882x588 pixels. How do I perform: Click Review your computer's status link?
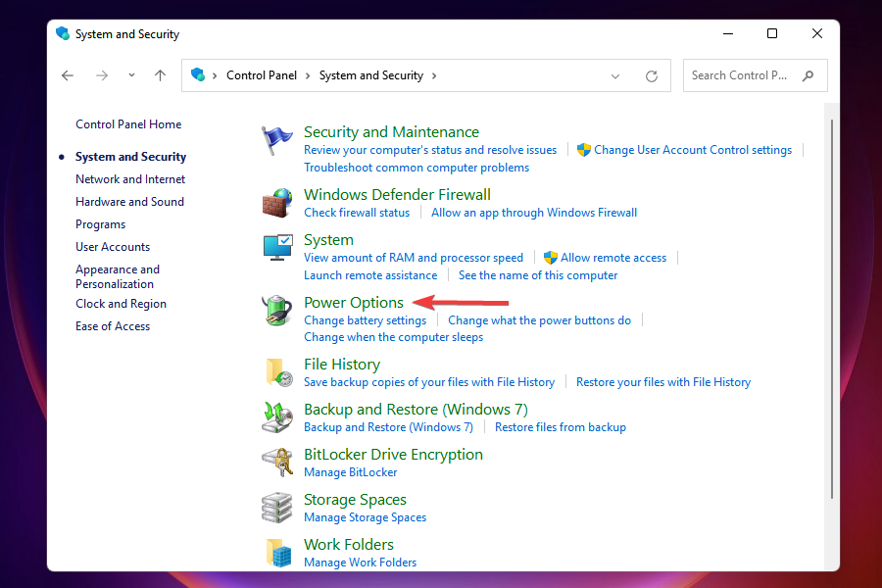tap(430, 150)
